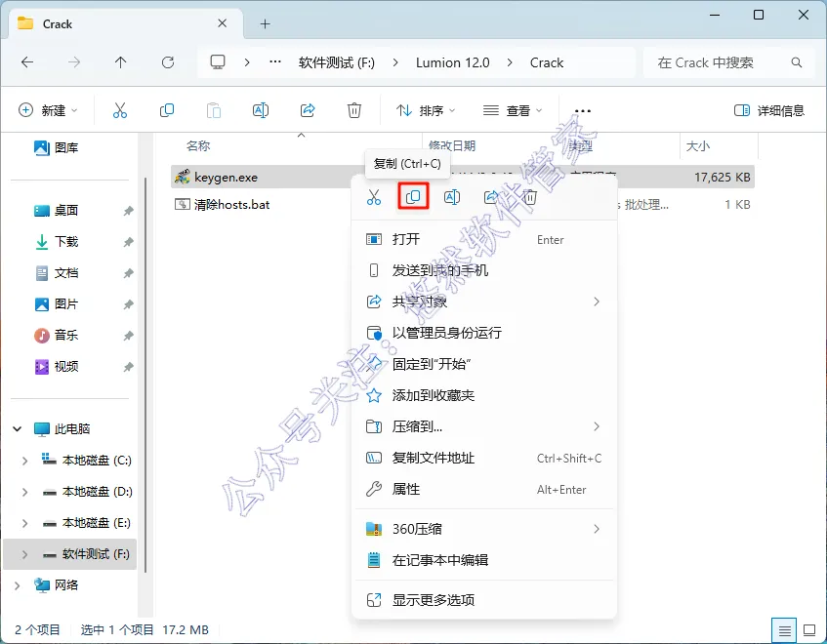Click the Lumion 12.0 breadcrumb
This screenshot has width=827, height=644.
pyautogui.click(x=452, y=62)
